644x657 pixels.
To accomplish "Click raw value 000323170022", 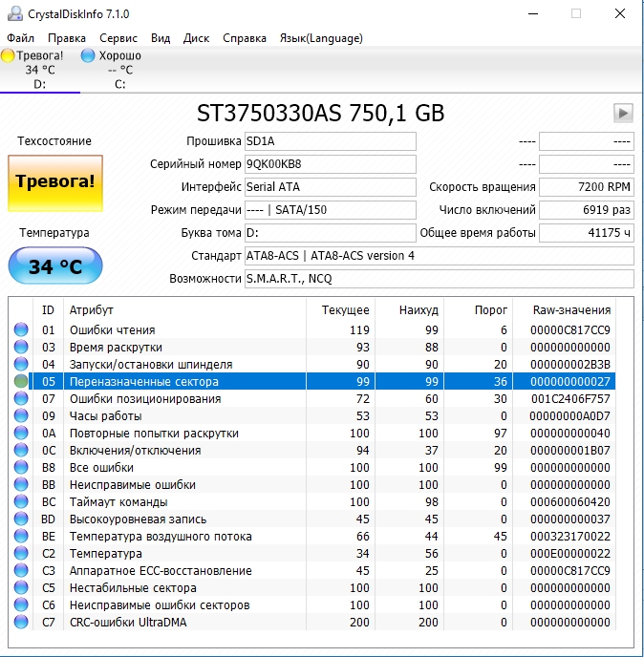I will tap(569, 537).
